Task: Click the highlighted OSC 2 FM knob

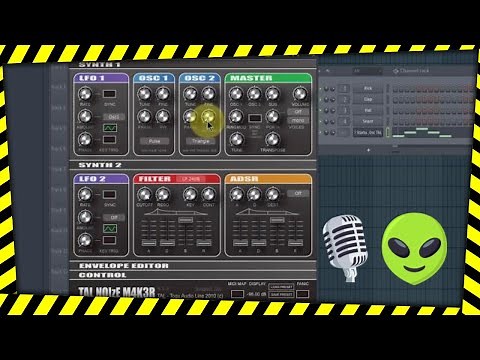Action: [x=209, y=117]
